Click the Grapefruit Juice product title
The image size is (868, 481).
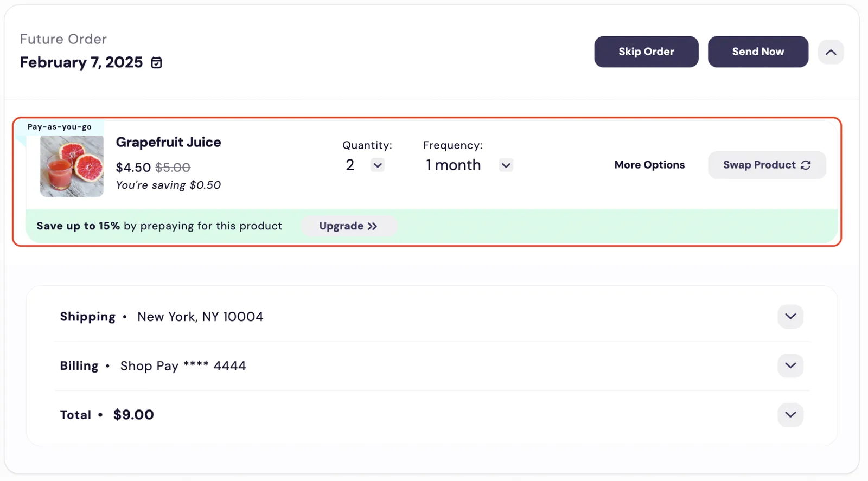point(168,143)
